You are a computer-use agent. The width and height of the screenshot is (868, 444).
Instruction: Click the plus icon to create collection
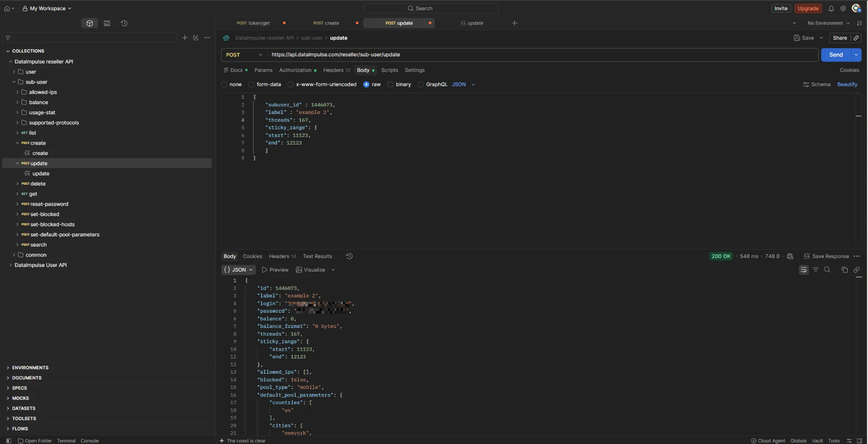[x=185, y=38]
